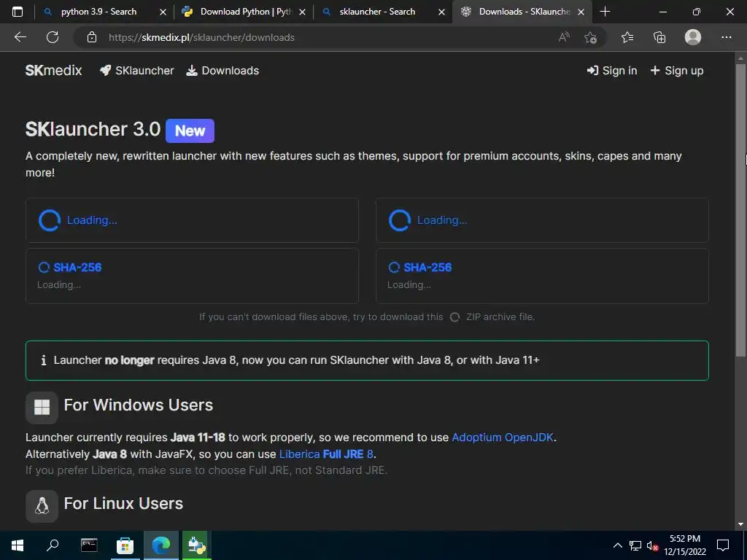The width and height of the screenshot is (747, 560).
Task: Open the Collections icon
Action: 659,37
